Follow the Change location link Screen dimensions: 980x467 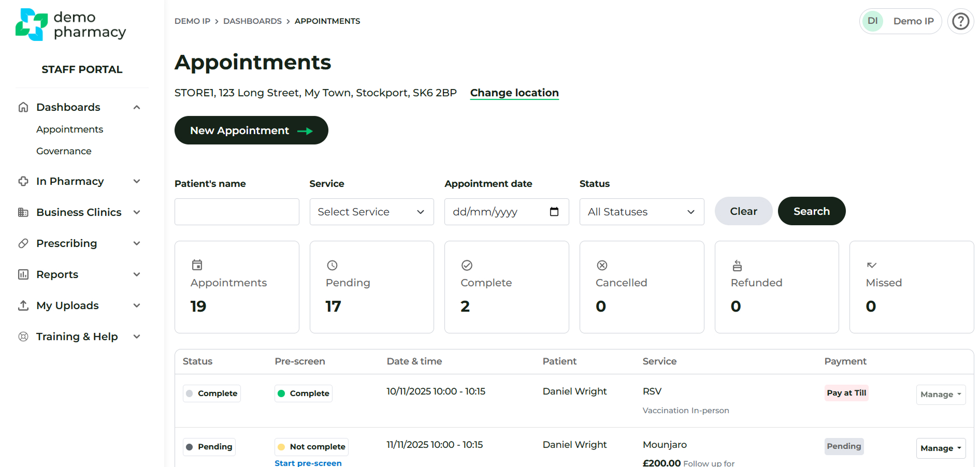[514, 93]
